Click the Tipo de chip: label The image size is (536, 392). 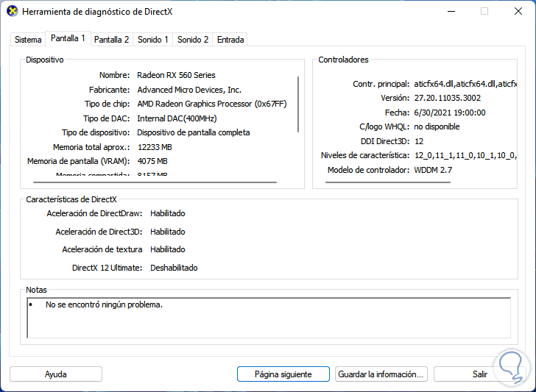(107, 104)
